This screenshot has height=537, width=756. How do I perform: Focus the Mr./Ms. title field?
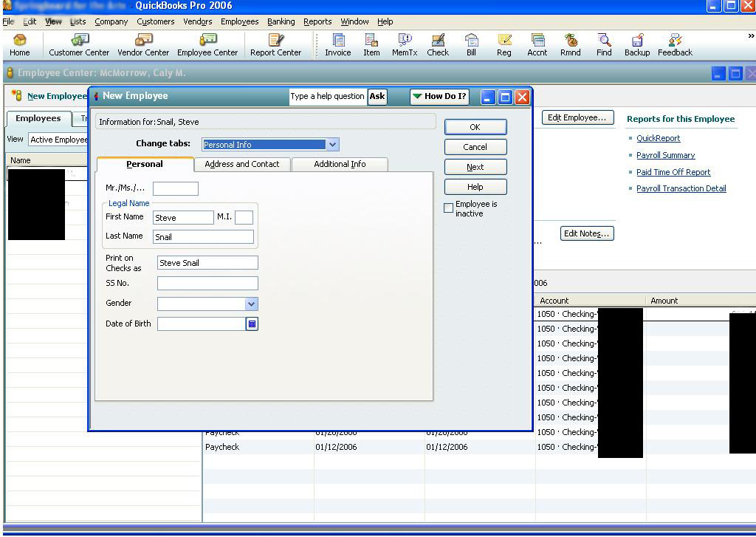pos(176,188)
